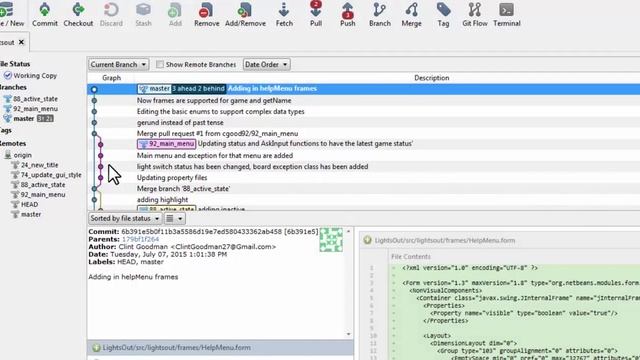The height and width of the screenshot is (360, 640).
Task: Click commit details scrollbar down arrow
Action: point(349,334)
